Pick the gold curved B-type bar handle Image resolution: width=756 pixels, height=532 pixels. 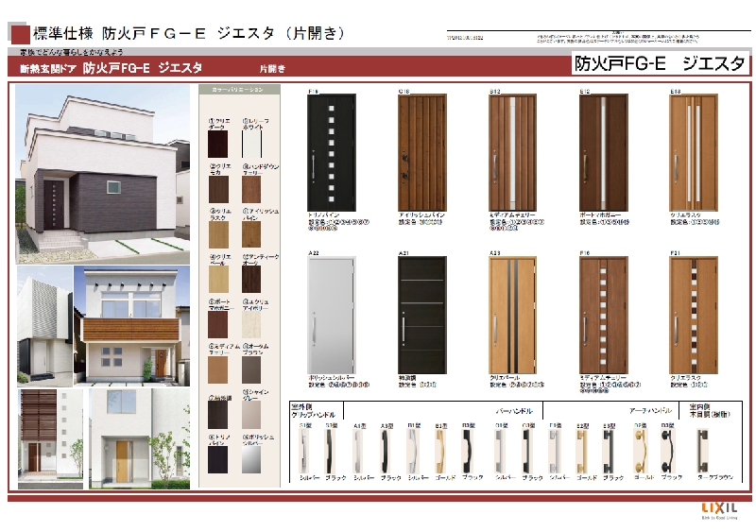point(440,452)
